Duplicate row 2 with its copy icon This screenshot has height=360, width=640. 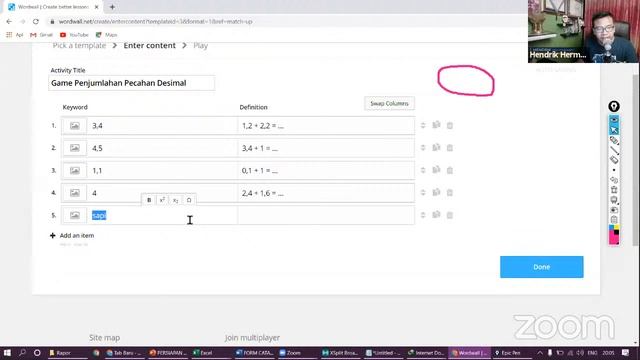coord(436,147)
